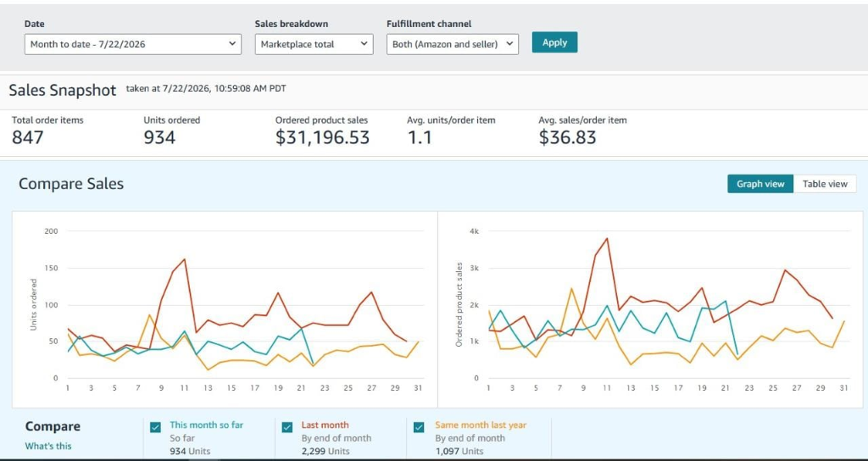Click the Avg. sales/order item $36.83 value
Screen dimensions: 868x461
567,137
